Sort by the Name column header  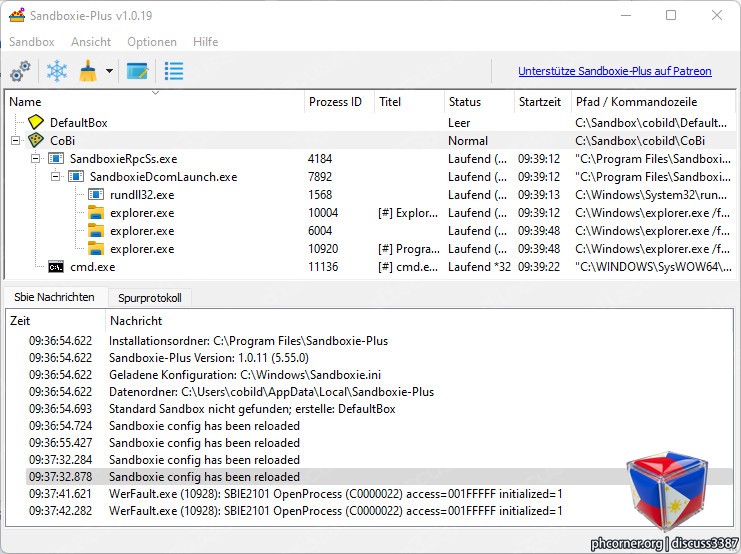(154, 102)
